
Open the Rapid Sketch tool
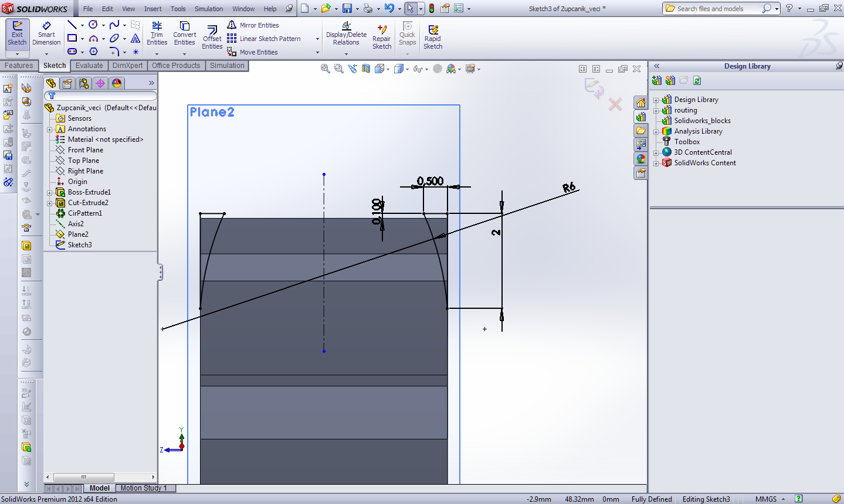tap(433, 38)
